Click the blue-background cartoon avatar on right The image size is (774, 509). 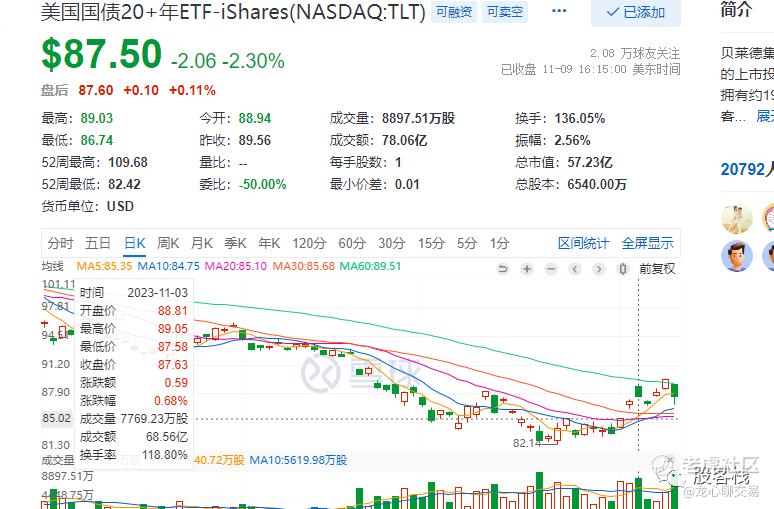pyautogui.click(x=736, y=256)
